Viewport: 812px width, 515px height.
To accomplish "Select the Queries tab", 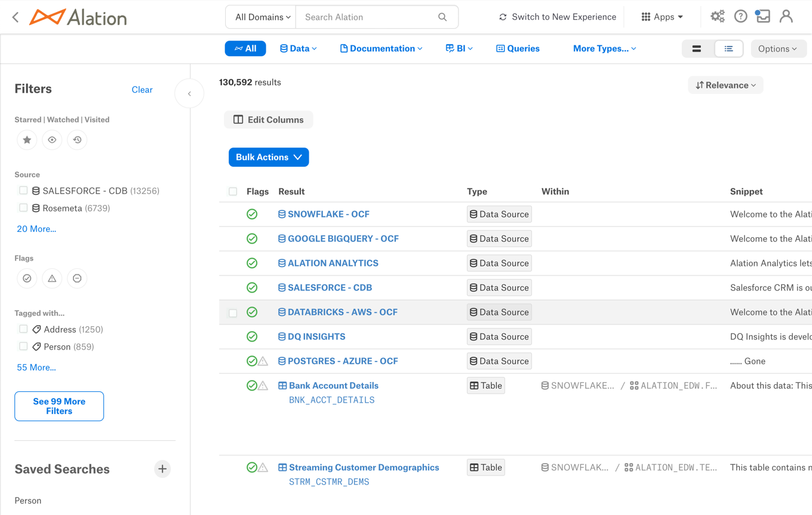I will pyautogui.click(x=518, y=48).
